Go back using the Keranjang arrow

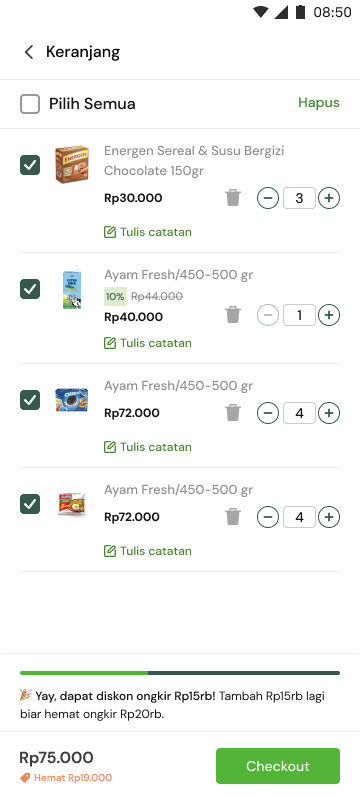pyautogui.click(x=29, y=52)
